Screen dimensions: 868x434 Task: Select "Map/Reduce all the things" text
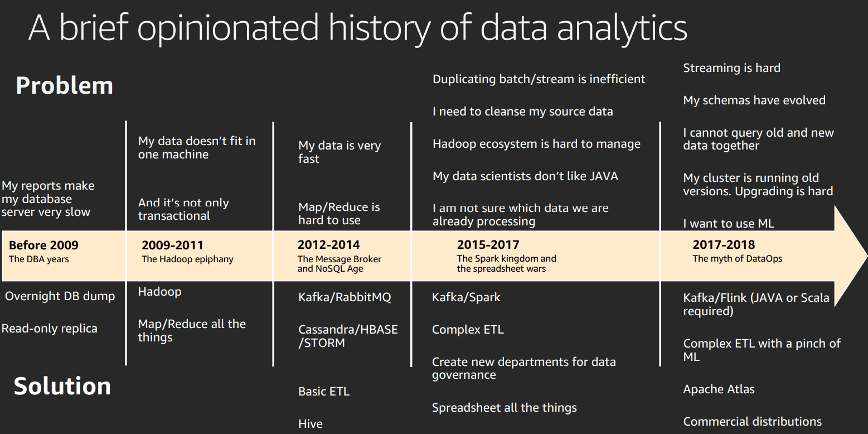192,331
